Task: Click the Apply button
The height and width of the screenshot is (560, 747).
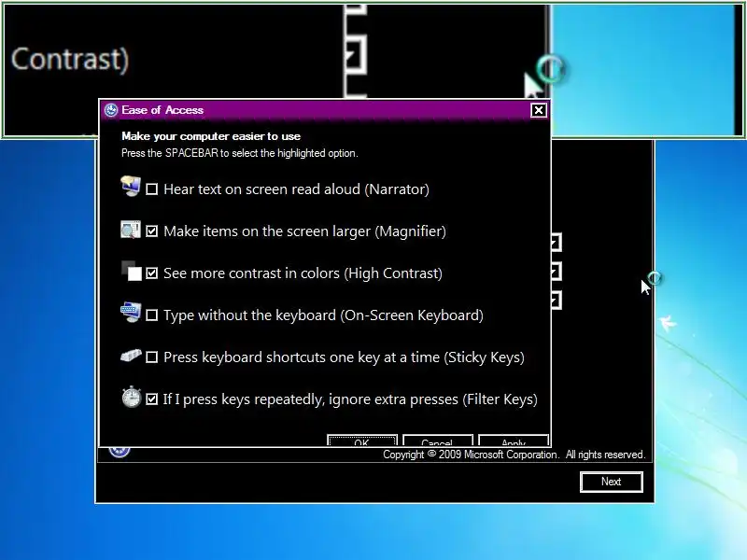Action: [514, 441]
